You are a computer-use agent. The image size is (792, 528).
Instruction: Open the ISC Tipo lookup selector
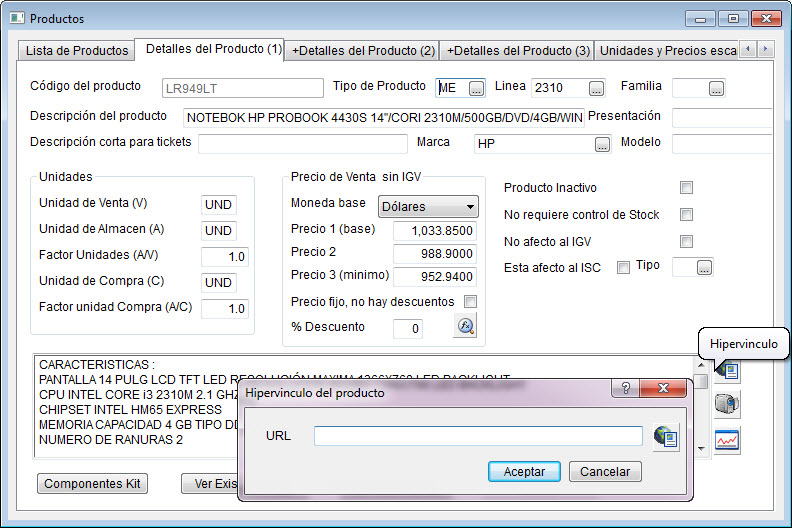[704, 267]
